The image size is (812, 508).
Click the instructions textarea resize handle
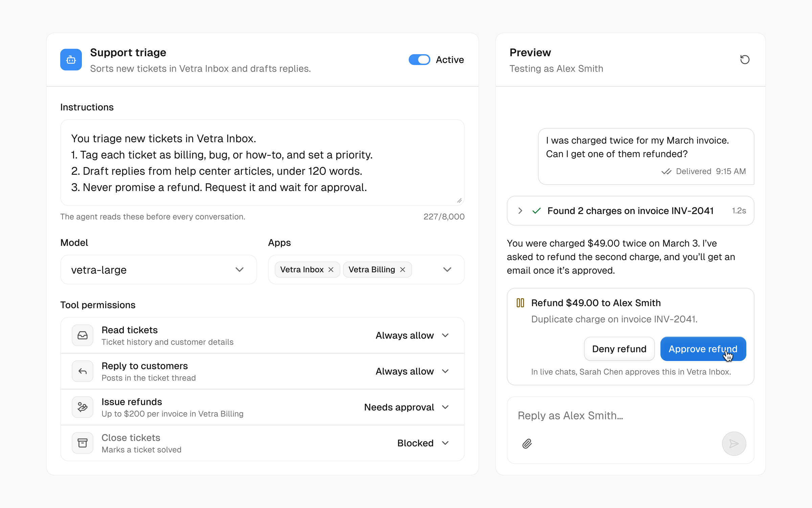click(459, 200)
